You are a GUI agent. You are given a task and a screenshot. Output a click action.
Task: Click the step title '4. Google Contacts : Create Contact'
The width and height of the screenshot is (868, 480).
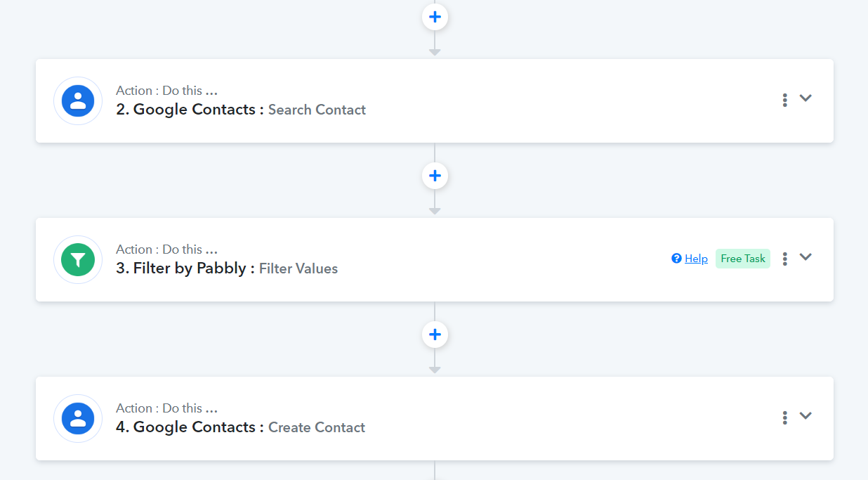pos(241,427)
